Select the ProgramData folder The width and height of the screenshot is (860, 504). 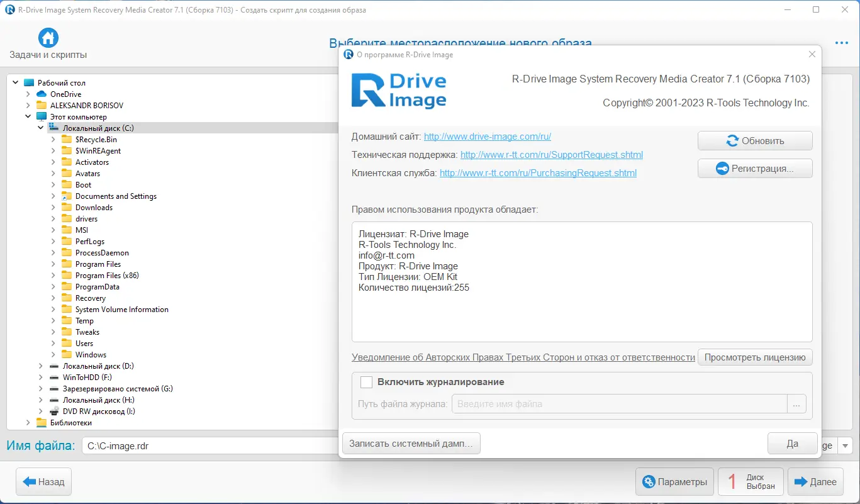point(97,287)
